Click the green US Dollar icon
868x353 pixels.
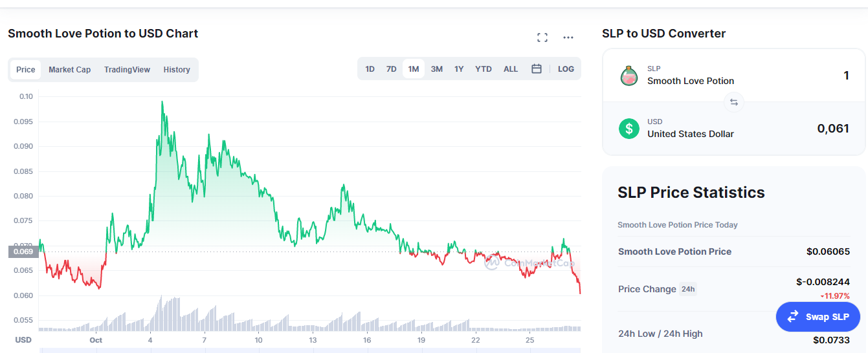pyautogui.click(x=629, y=128)
